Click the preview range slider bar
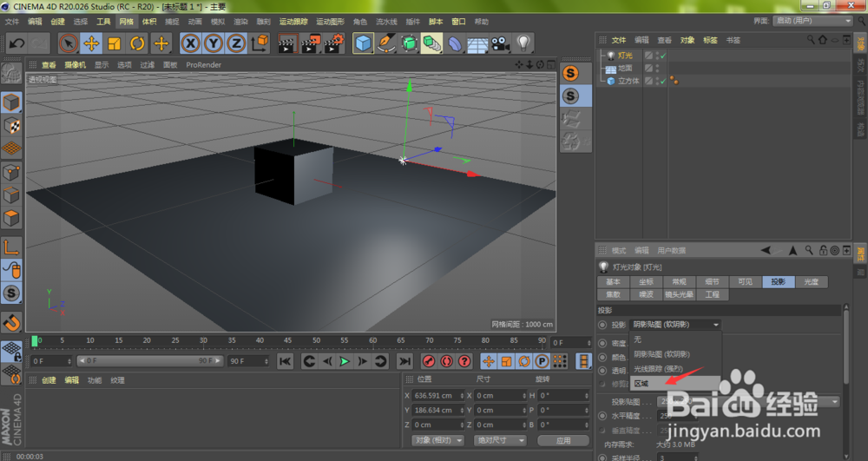This screenshot has width=868, height=461. pos(149,361)
